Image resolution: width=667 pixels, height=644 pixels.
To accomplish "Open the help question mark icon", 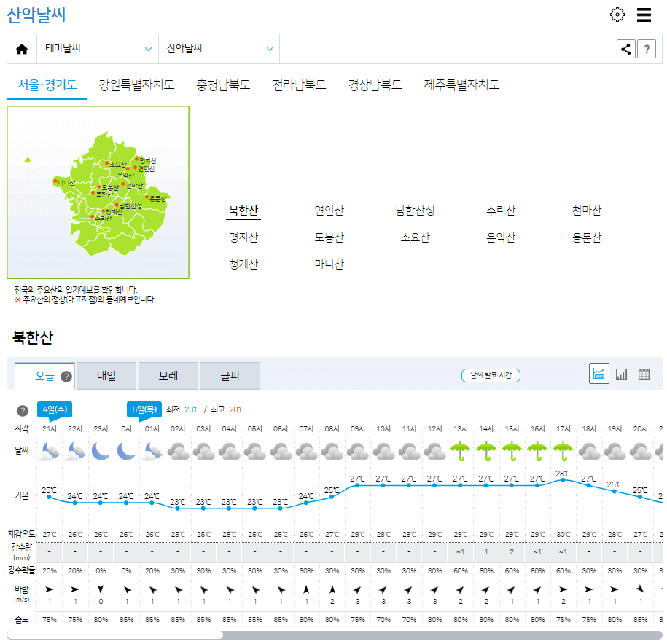I will click(x=647, y=49).
